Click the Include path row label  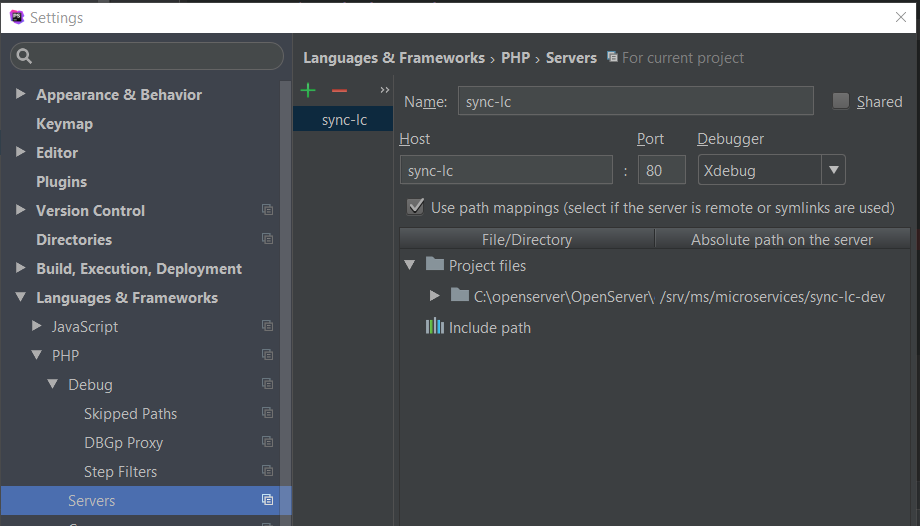pyautogui.click(x=490, y=328)
